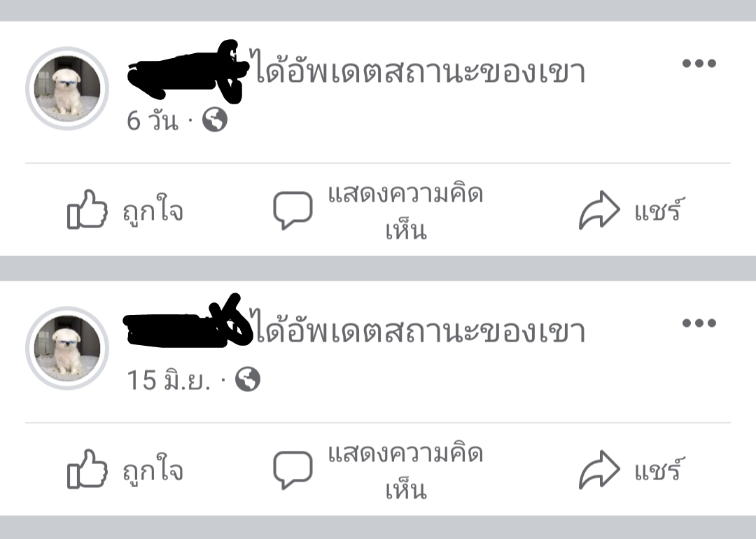The width and height of the screenshot is (756, 539).
Task: Open the 6 วัน timestamp link
Action: (x=153, y=120)
